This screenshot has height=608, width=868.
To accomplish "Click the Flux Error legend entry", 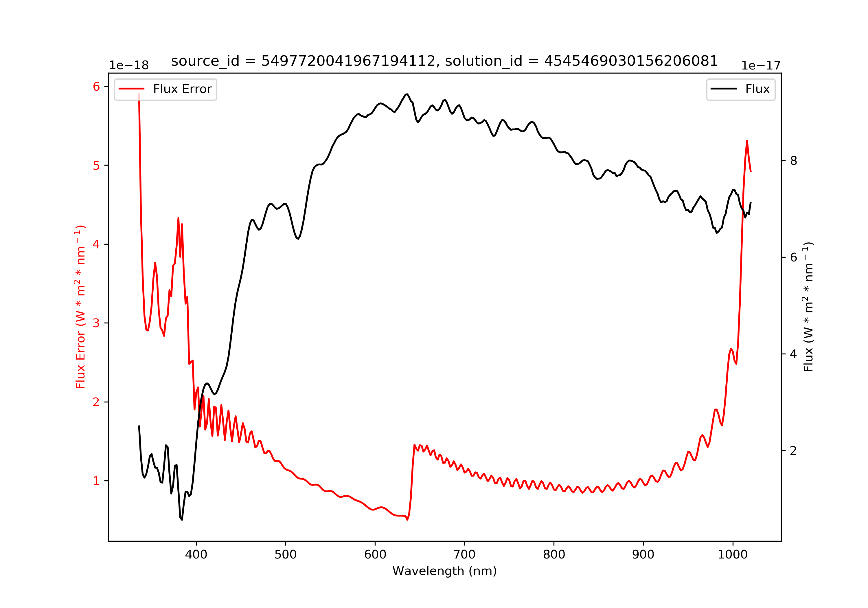I will click(165, 89).
